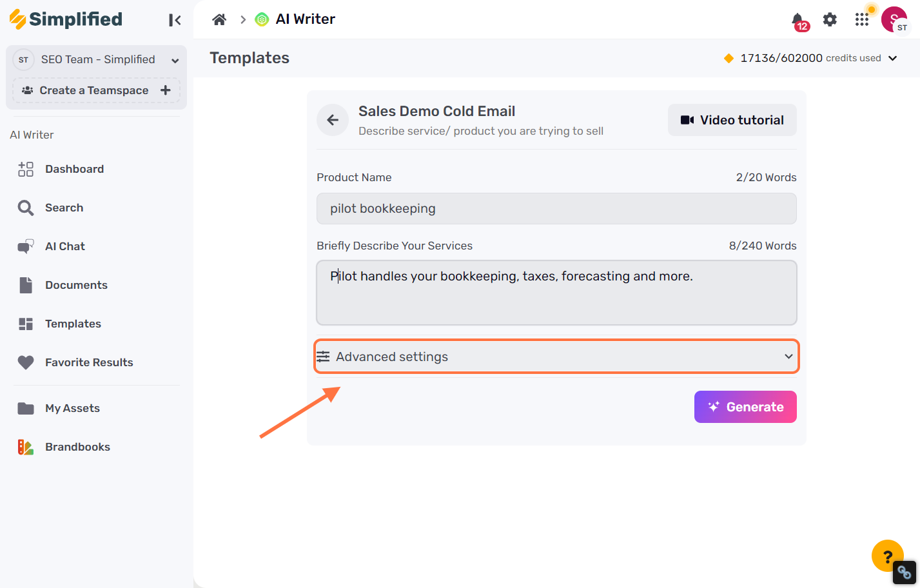Screen dimensions: 920x588
Task: Go to the home icon
Action: [219, 19]
